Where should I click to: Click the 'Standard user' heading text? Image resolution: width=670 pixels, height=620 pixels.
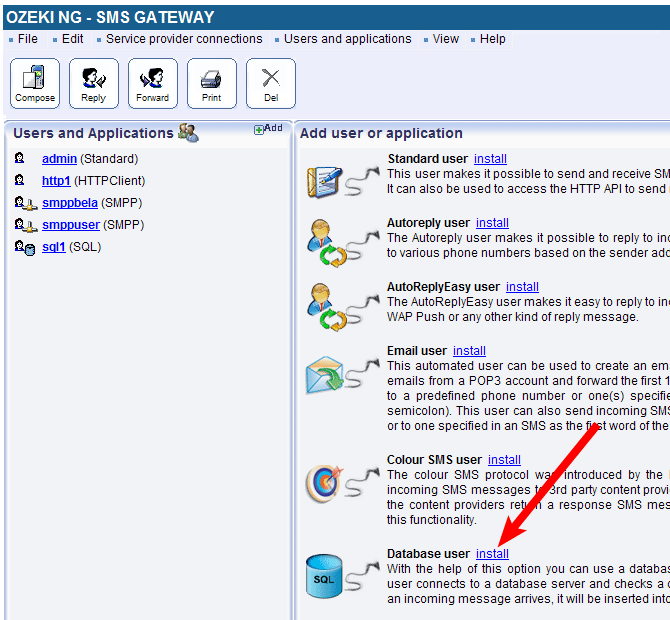point(427,159)
